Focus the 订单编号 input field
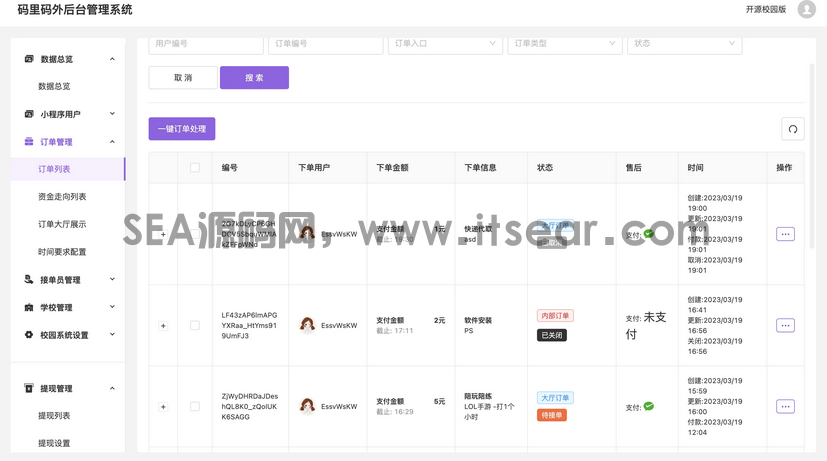This screenshot has height=461, width=827. (326, 44)
